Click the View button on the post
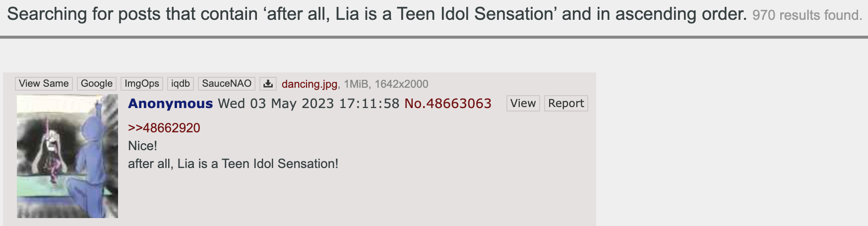This screenshot has height=226, width=868. [x=523, y=104]
